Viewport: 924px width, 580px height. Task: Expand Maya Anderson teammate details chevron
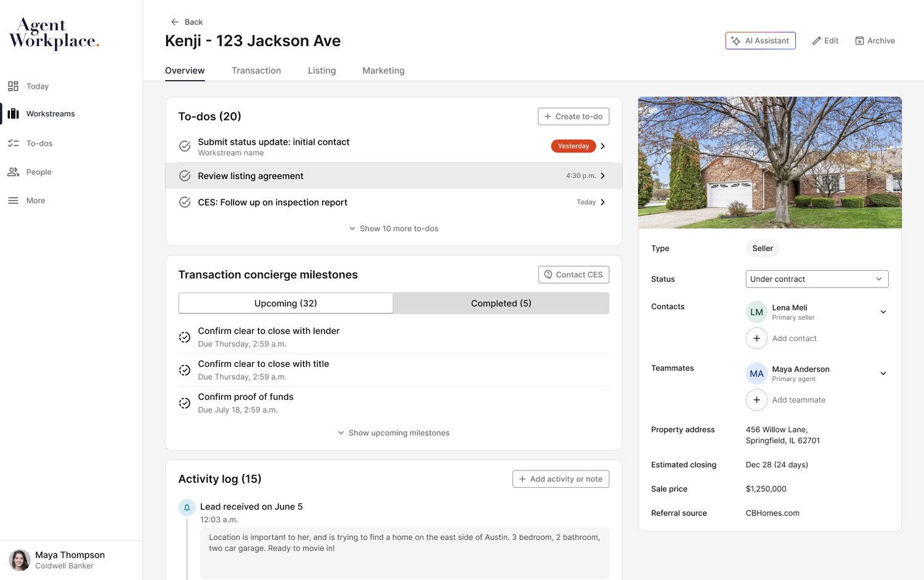(x=883, y=374)
